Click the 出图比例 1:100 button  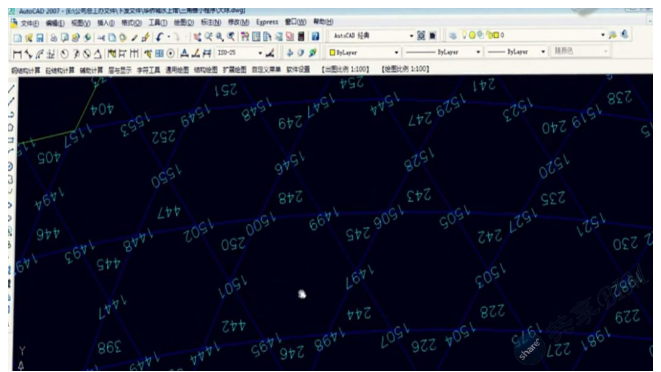pos(345,69)
